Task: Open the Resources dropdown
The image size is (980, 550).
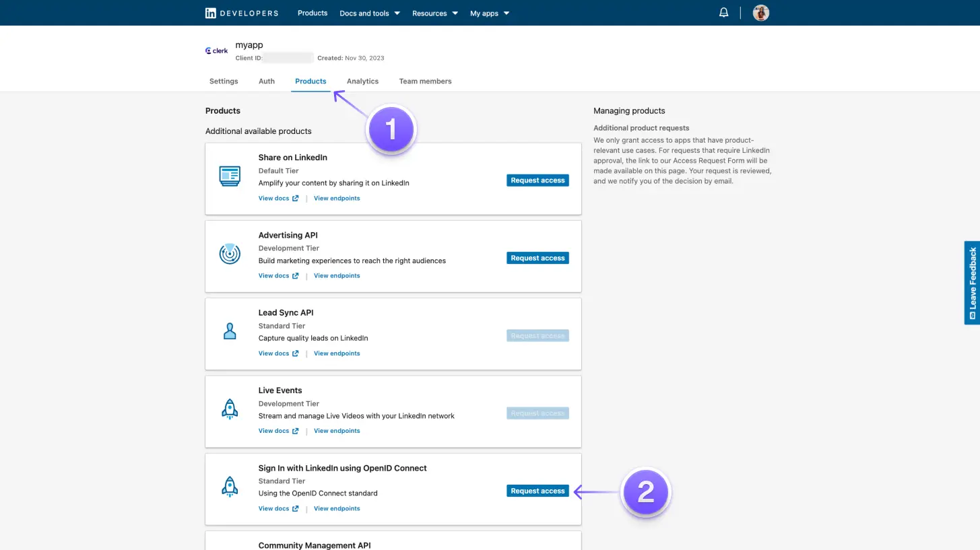Action: coord(434,13)
